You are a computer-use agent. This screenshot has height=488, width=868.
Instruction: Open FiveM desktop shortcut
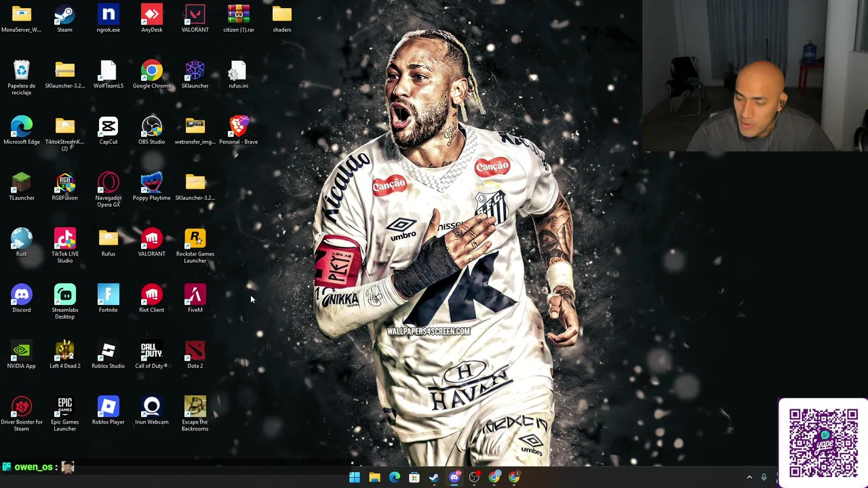(x=195, y=298)
